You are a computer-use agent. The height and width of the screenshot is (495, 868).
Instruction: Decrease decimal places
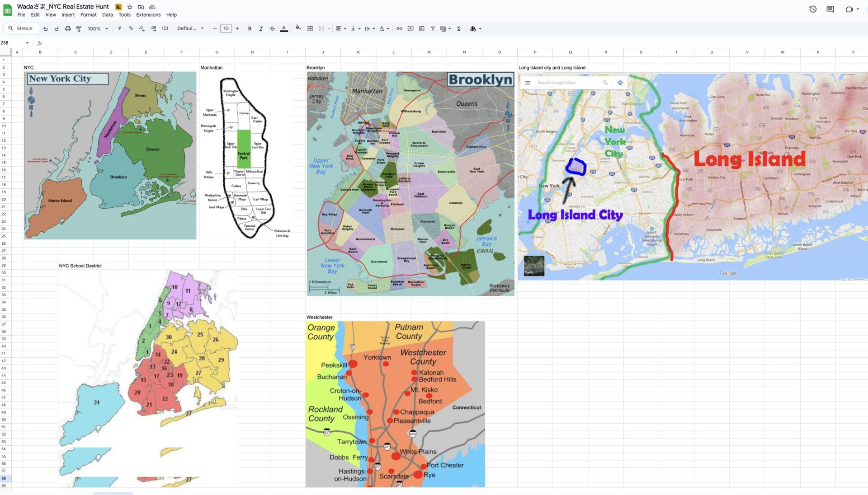pos(142,28)
